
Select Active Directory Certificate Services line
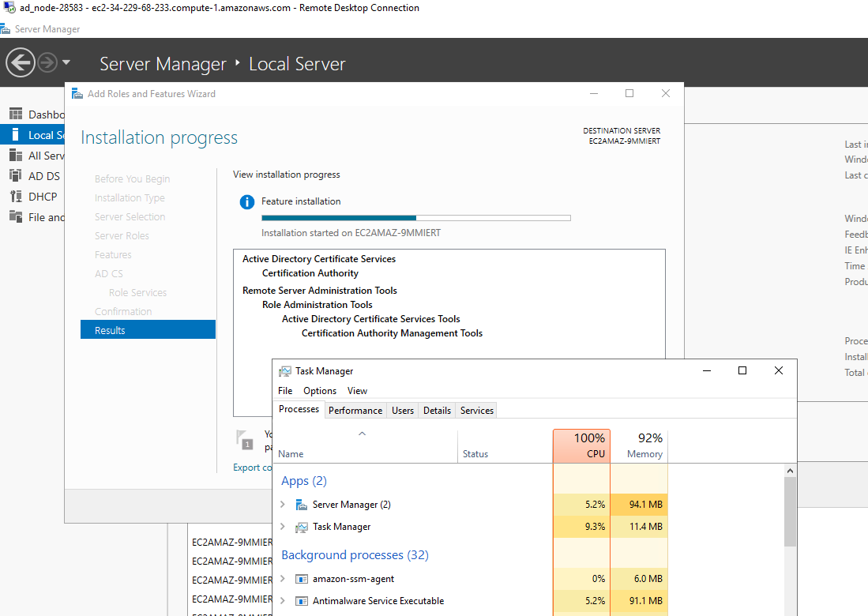coord(319,258)
